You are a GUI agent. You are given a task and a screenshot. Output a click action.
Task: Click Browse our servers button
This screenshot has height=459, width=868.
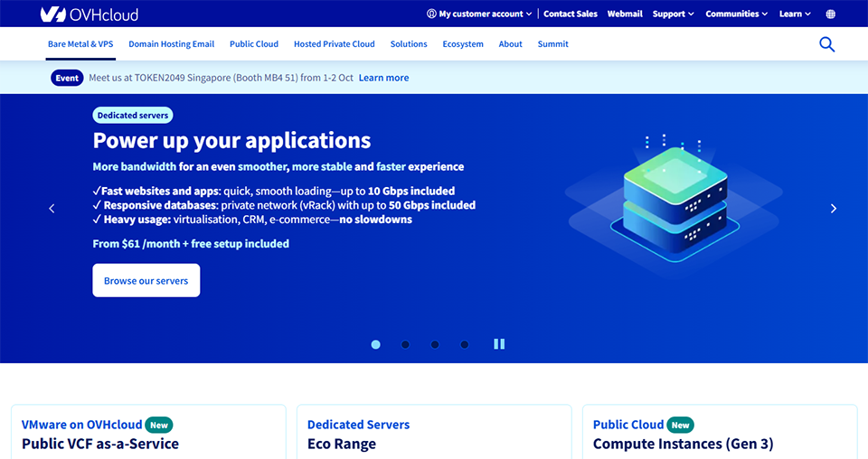[146, 281]
